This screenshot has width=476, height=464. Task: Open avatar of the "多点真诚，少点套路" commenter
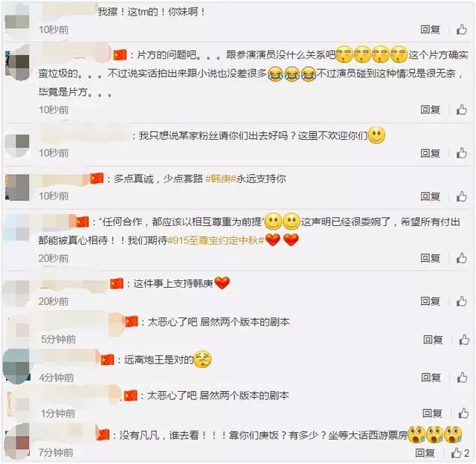[17, 187]
